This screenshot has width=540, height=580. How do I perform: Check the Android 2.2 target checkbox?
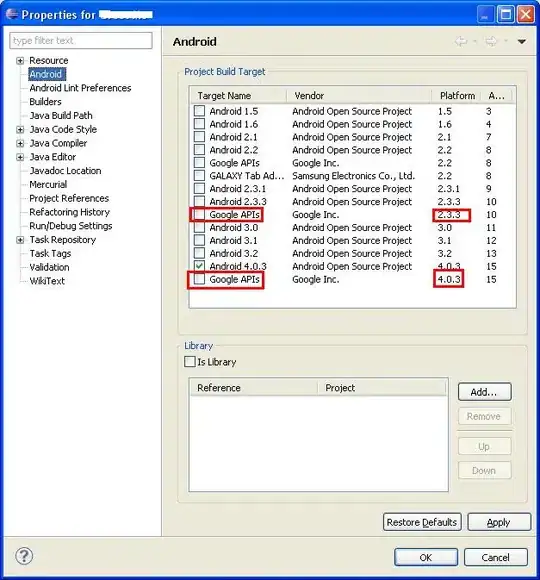coord(199,149)
